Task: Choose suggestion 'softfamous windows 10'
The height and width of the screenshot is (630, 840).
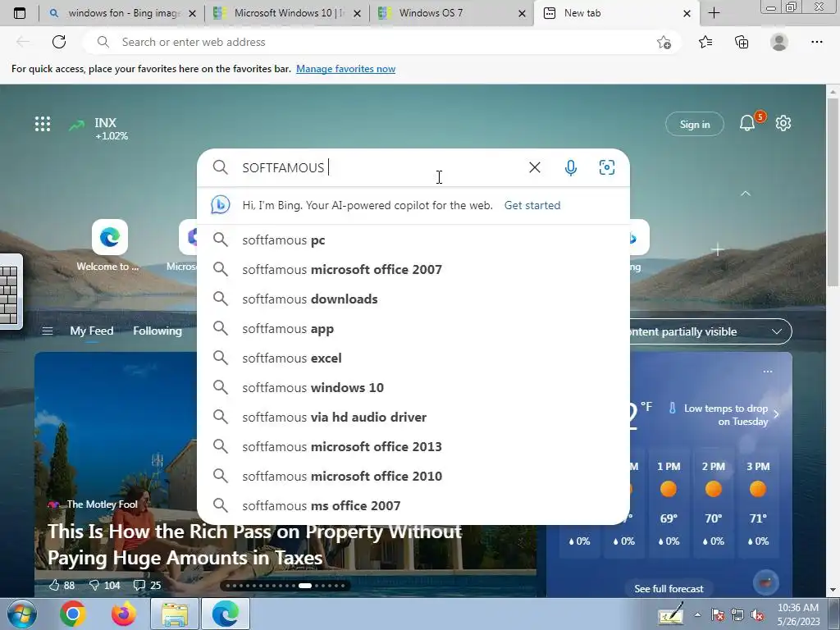Action: (413, 387)
